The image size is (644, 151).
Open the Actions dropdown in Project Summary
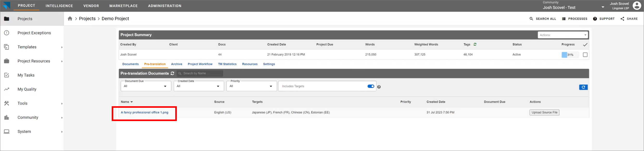coord(563,35)
